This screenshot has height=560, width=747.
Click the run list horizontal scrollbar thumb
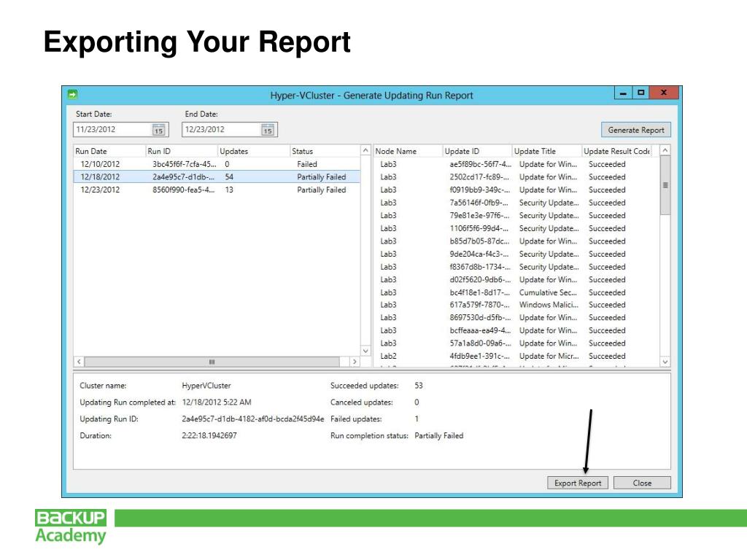point(212,362)
